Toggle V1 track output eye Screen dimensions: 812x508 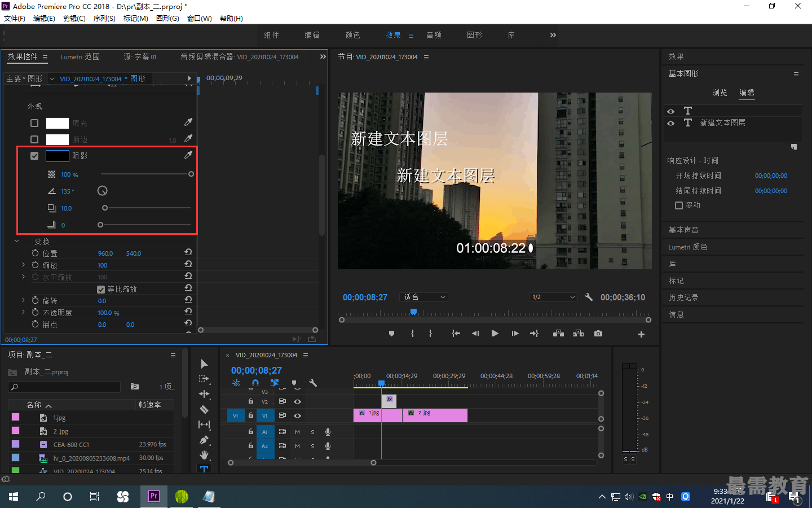pos(297,415)
